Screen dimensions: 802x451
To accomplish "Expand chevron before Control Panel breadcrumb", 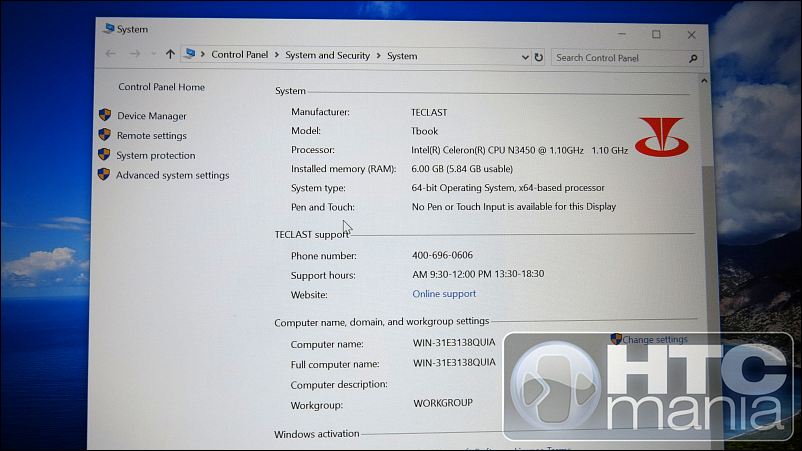I will click(x=203, y=54).
